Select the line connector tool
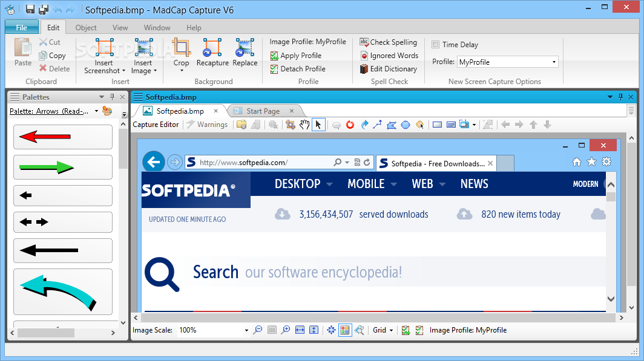 (378, 125)
